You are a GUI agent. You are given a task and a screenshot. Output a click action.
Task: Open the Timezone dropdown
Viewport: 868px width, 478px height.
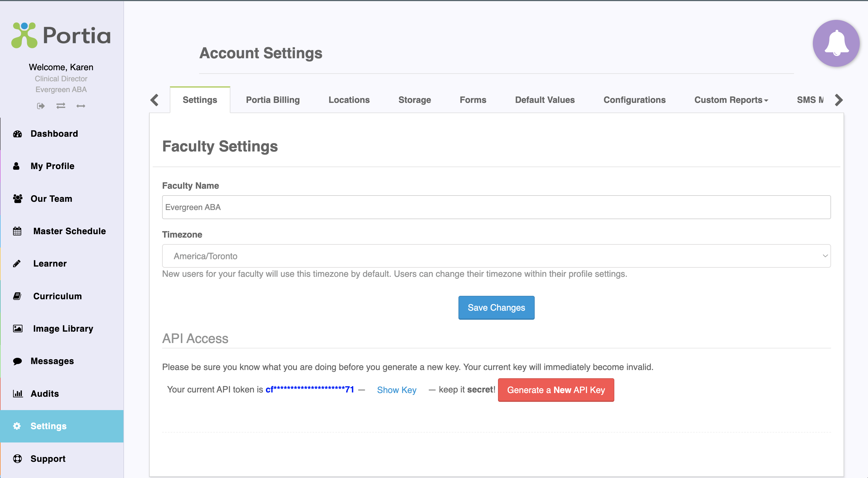coord(496,256)
